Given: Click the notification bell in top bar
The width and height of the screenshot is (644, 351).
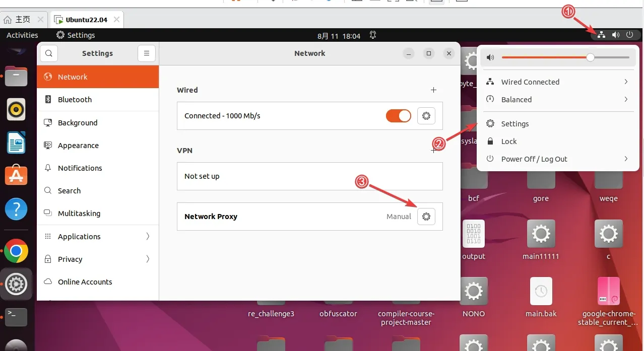Looking at the screenshot, I should click(x=373, y=35).
